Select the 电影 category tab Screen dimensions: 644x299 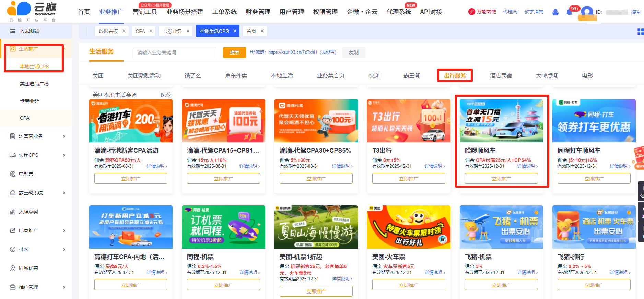(x=587, y=75)
